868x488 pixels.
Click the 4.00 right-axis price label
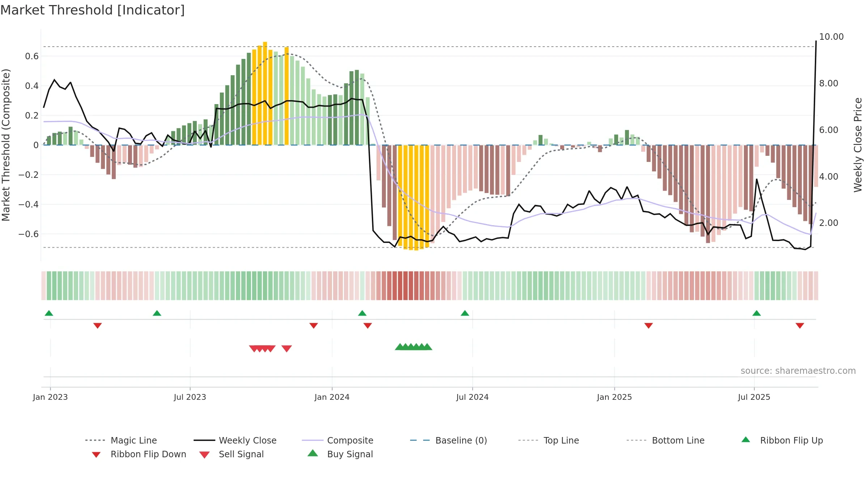tap(829, 177)
